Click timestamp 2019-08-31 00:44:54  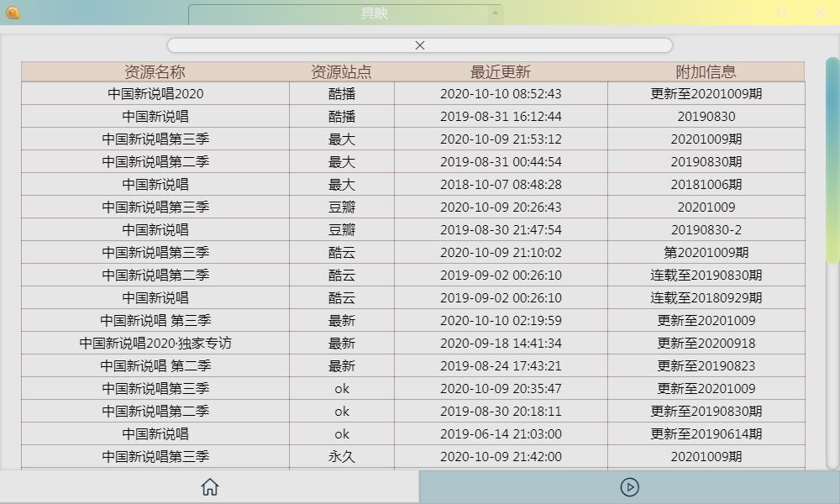point(501,162)
